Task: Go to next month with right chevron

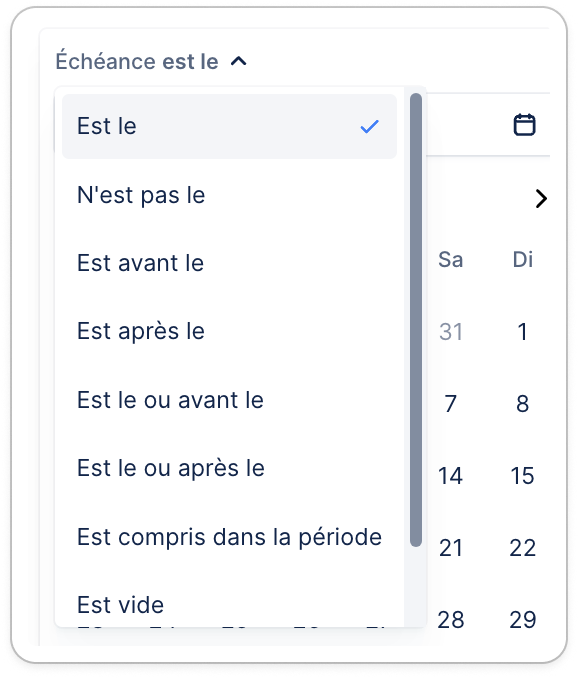Action: (540, 198)
